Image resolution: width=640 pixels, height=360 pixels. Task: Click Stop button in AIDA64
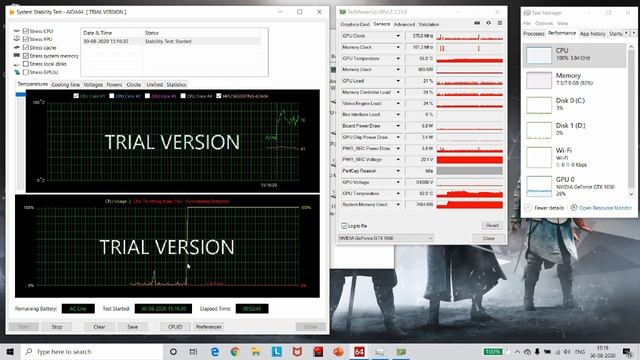[x=57, y=327]
